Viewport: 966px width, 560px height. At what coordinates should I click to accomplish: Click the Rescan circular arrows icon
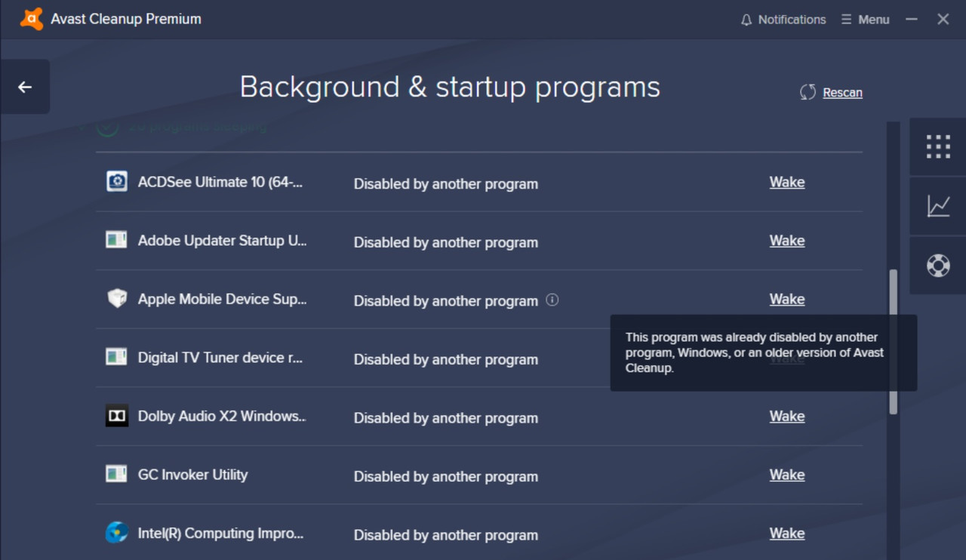pyautogui.click(x=808, y=92)
